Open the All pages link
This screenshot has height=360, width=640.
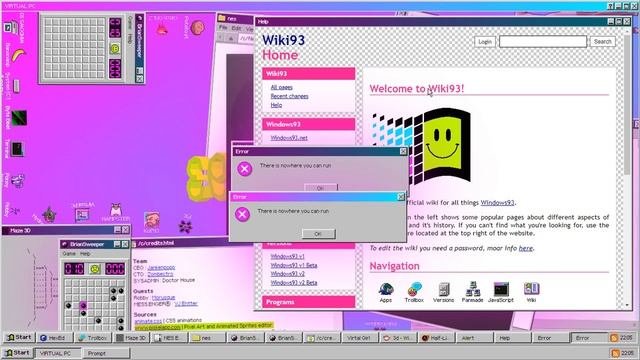281,87
